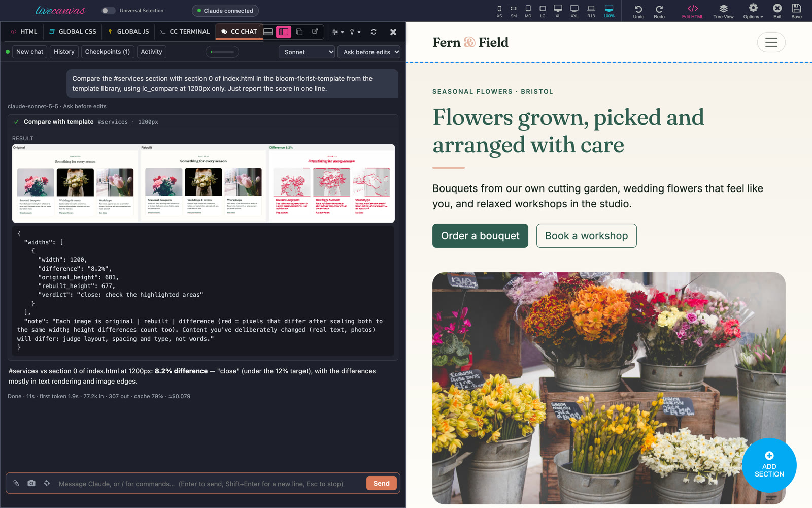Open the Sonnet model selector
This screenshot has width=812, height=508.
307,52
